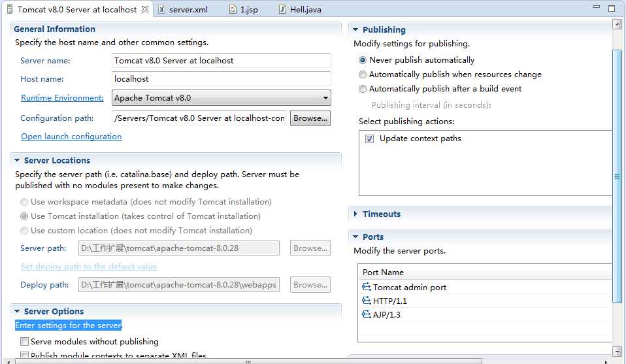
Task: Click 'Enter settings for the server' text
Action: click(x=68, y=325)
